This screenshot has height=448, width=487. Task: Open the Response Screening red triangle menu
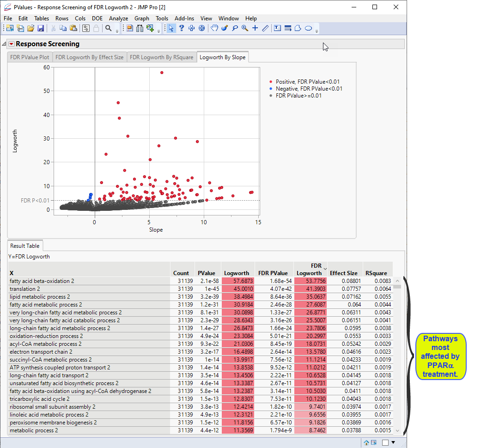[x=12, y=44]
